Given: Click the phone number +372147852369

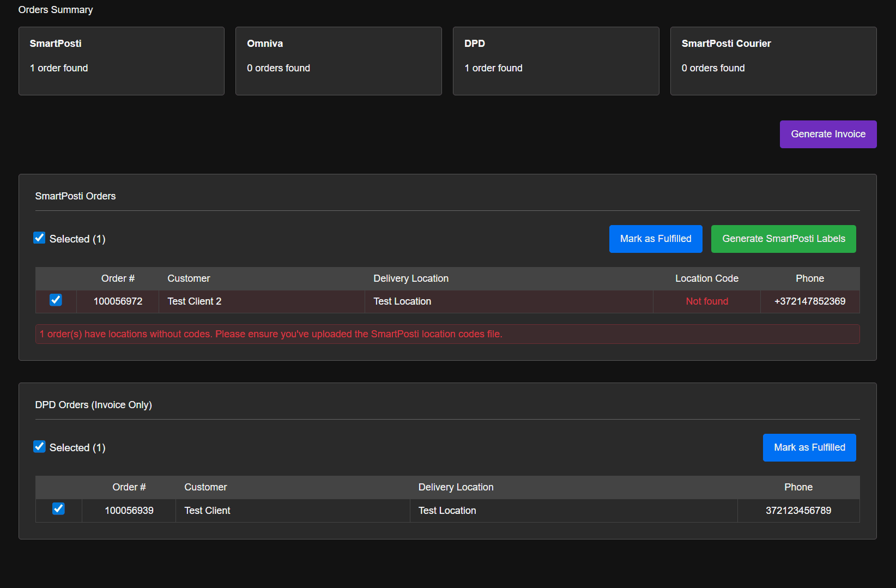Looking at the screenshot, I should coord(809,301).
